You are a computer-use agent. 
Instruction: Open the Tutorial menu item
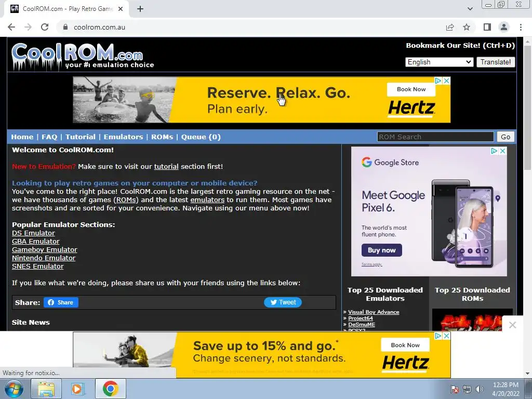[81, 137]
